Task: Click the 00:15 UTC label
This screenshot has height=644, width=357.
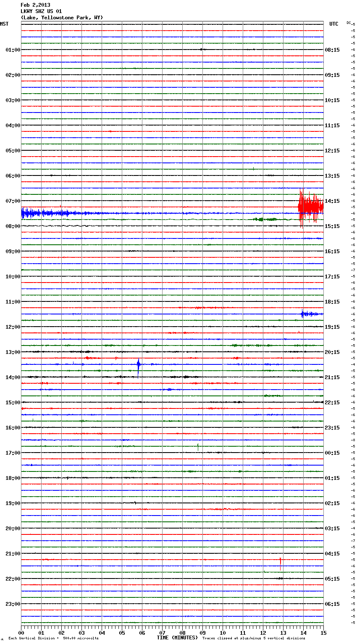Action: click(x=332, y=453)
